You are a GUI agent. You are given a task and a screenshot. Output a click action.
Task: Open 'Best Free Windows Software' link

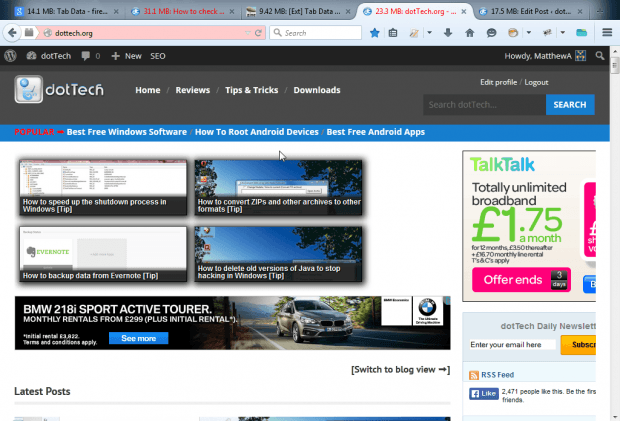click(x=127, y=132)
